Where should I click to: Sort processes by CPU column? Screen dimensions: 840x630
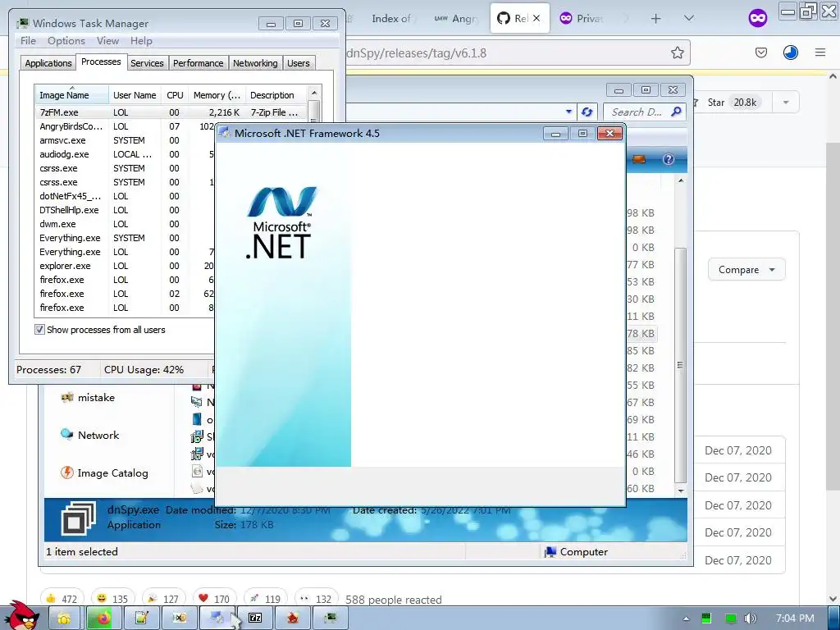click(175, 95)
